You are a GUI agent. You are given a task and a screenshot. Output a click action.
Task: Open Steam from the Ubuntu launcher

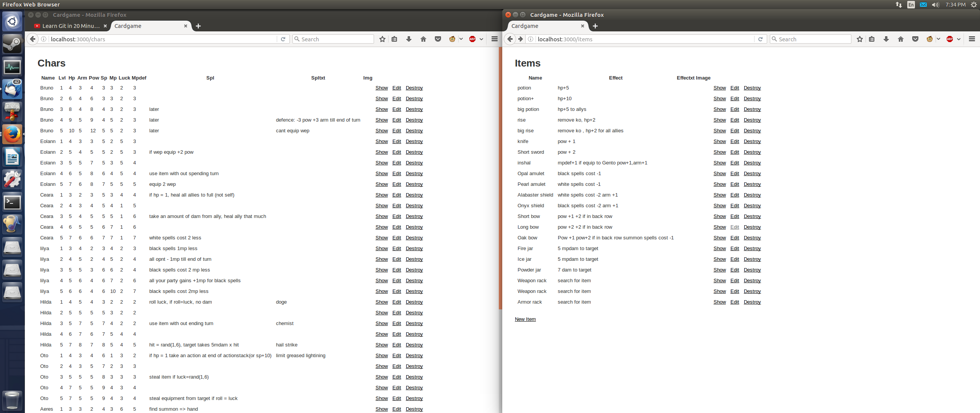click(x=12, y=44)
